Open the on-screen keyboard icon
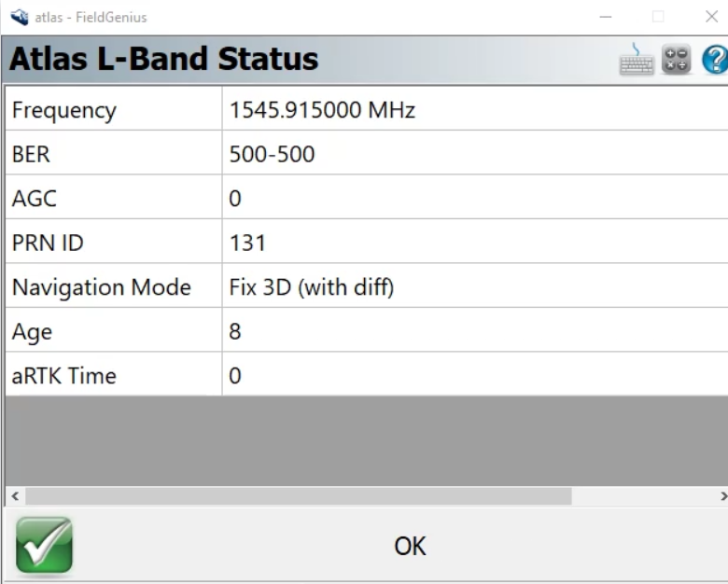 click(637, 60)
